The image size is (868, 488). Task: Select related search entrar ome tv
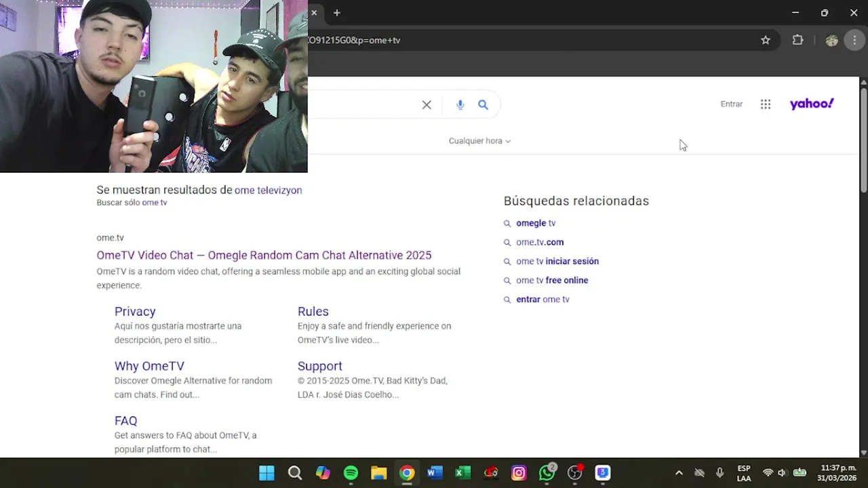(x=542, y=299)
